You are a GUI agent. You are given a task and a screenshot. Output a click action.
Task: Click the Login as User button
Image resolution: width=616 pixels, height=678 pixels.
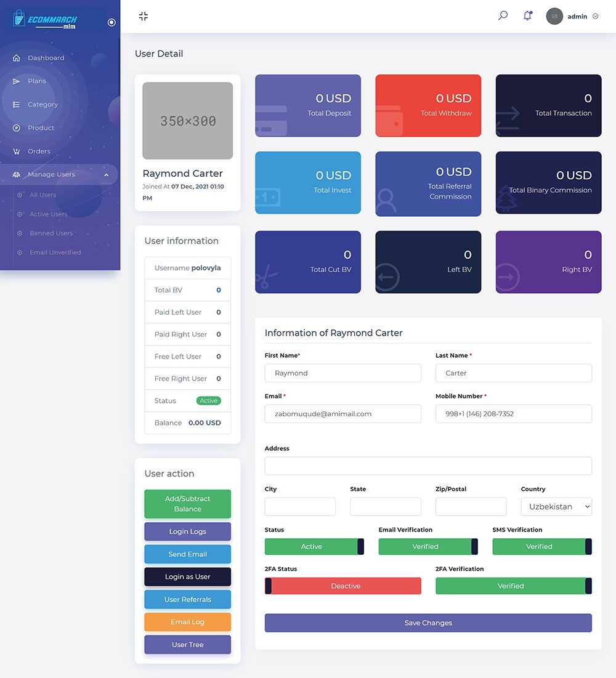coord(188,577)
